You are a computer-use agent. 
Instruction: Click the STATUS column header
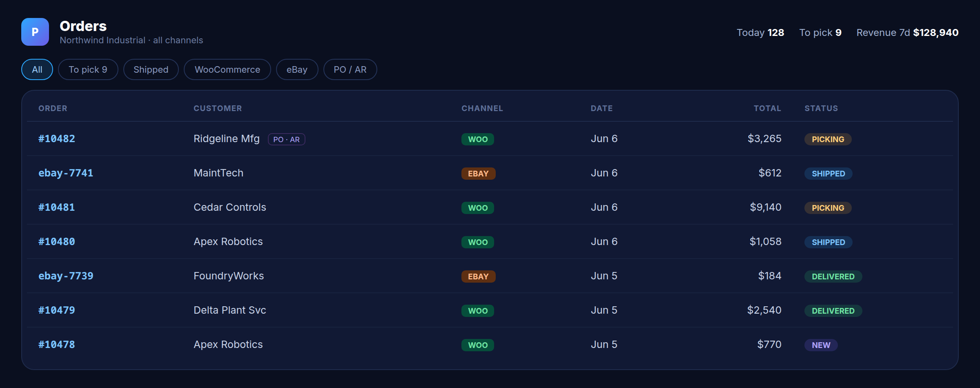tap(821, 108)
